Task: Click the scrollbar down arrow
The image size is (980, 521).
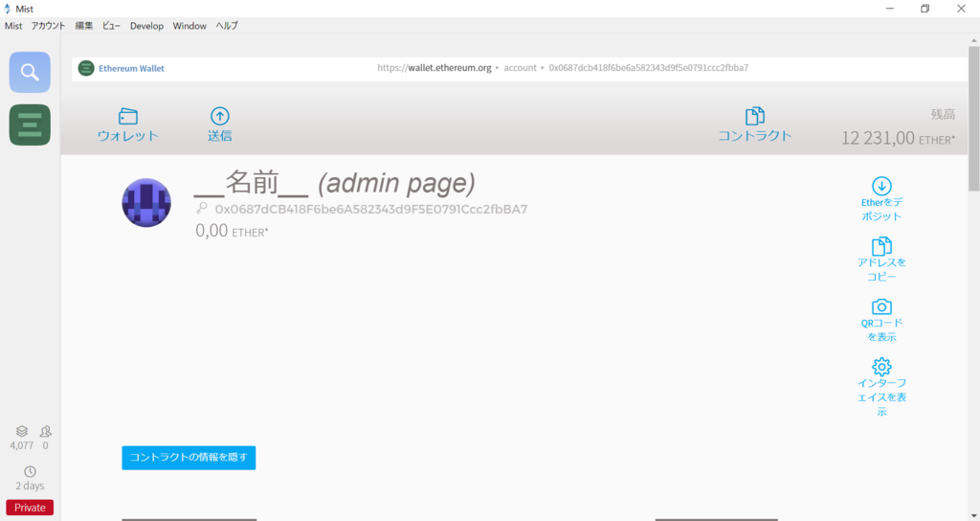Action: (973, 516)
